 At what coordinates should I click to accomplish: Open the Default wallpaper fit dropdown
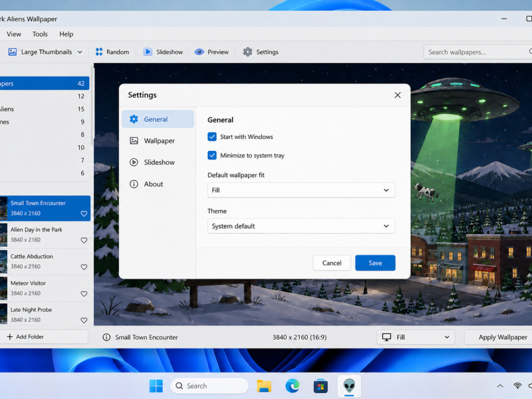point(301,190)
